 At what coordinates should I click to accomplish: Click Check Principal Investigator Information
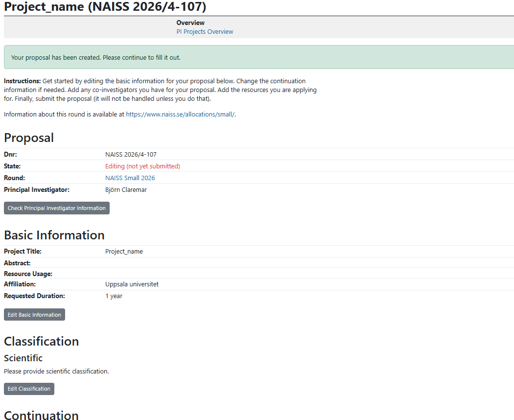coord(56,208)
